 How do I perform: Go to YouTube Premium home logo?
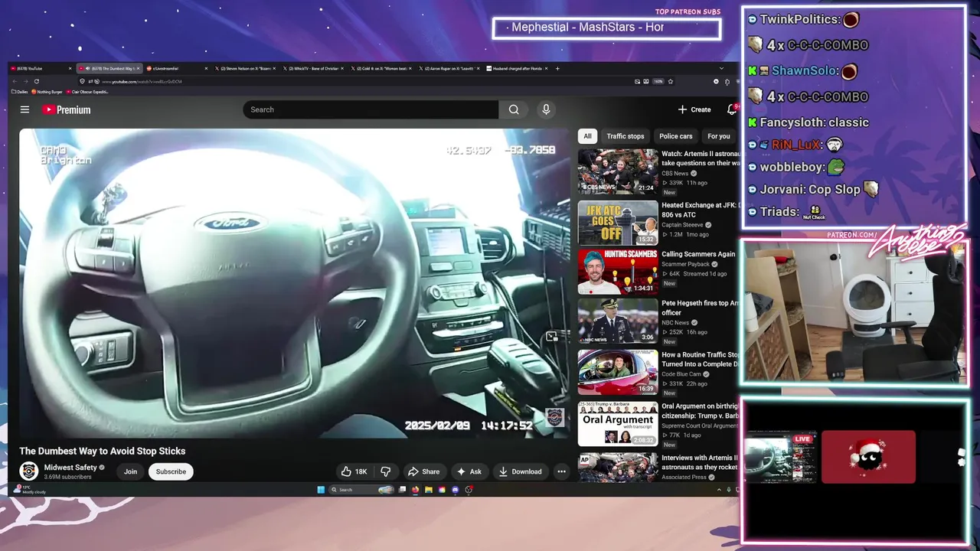pos(67,109)
